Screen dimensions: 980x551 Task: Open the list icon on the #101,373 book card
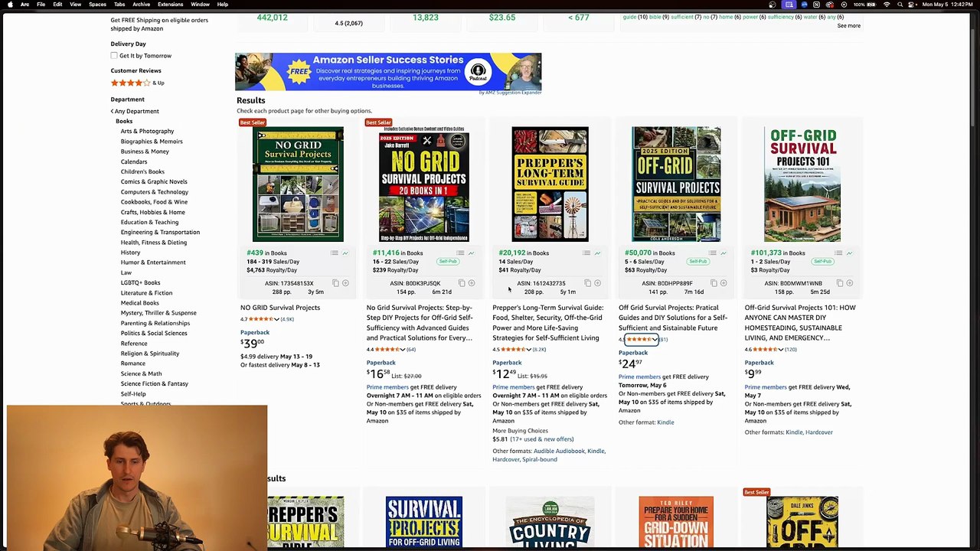coord(839,253)
